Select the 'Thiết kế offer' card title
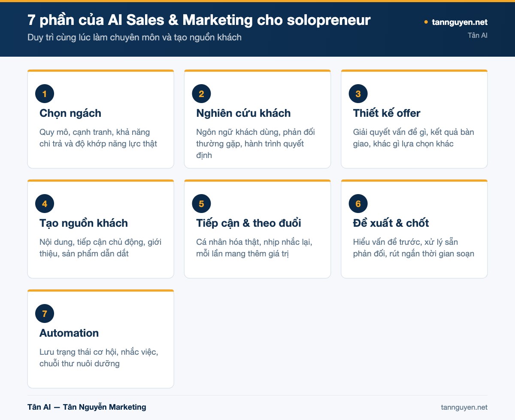The width and height of the screenshot is (515, 420). [387, 113]
